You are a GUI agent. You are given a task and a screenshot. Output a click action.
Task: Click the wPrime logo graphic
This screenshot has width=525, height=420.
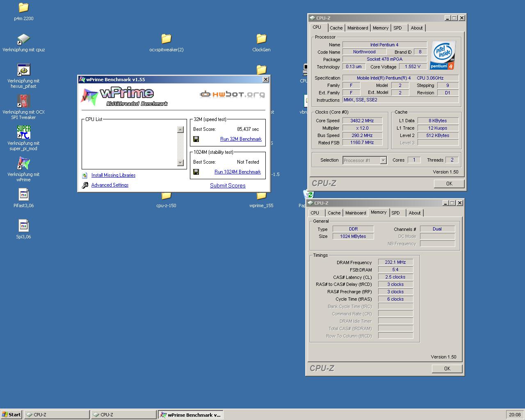124,97
